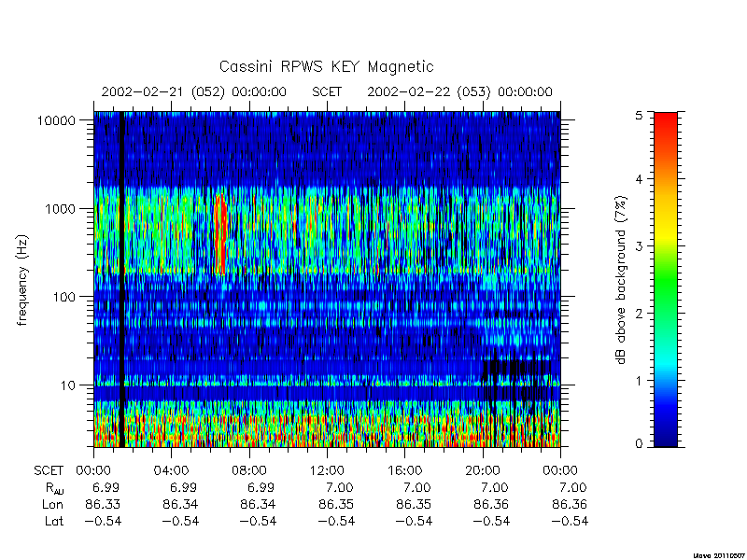Viewport: 747px width, 560px height.
Task: Click the 'frequency (Hz)' axis title
Action: pos(21,280)
